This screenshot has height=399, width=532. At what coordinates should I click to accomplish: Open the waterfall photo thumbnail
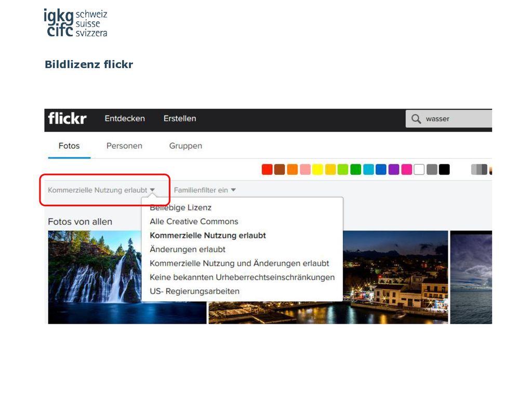click(x=95, y=277)
